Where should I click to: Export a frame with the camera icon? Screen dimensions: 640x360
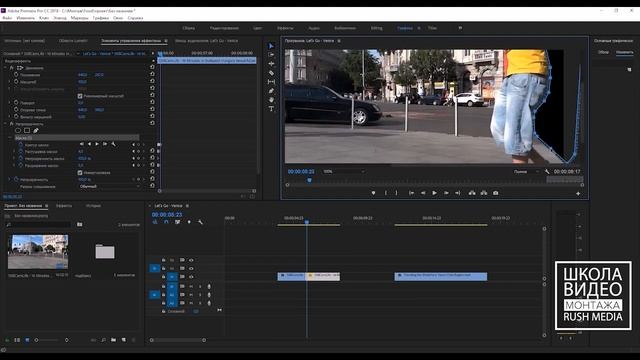click(x=496, y=193)
